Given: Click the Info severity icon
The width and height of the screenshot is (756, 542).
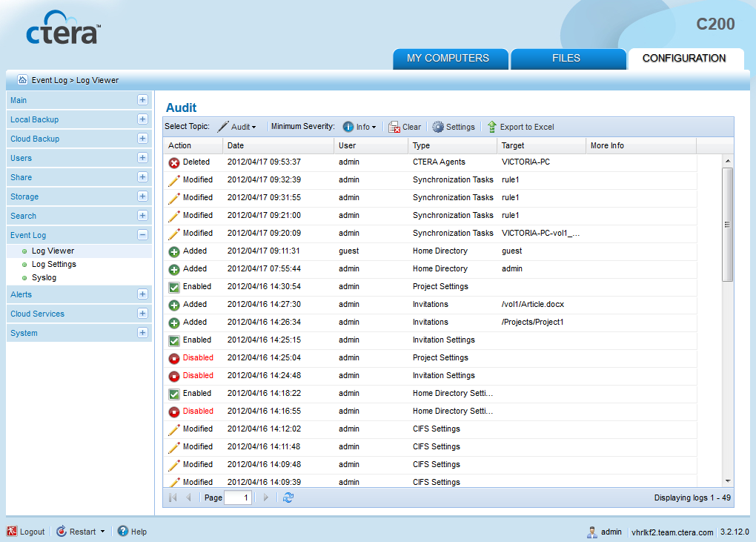Looking at the screenshot, I should (x=348, y=127).
